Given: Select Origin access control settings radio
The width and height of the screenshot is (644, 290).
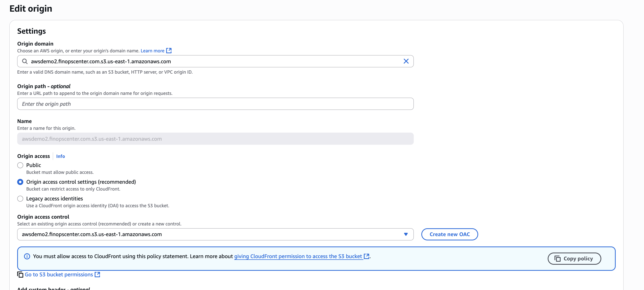Looking at the screenshot, I should click(x=20, y=182).
